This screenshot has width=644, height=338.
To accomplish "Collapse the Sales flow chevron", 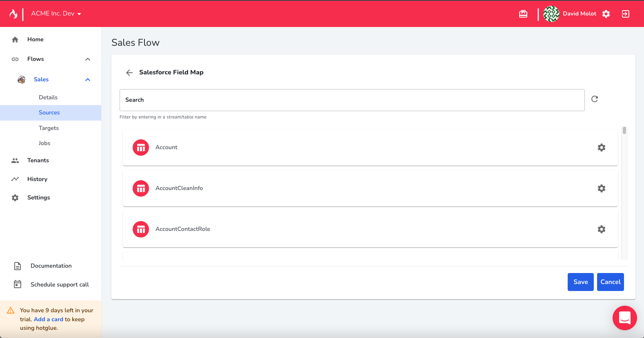I will coord(88,80).
